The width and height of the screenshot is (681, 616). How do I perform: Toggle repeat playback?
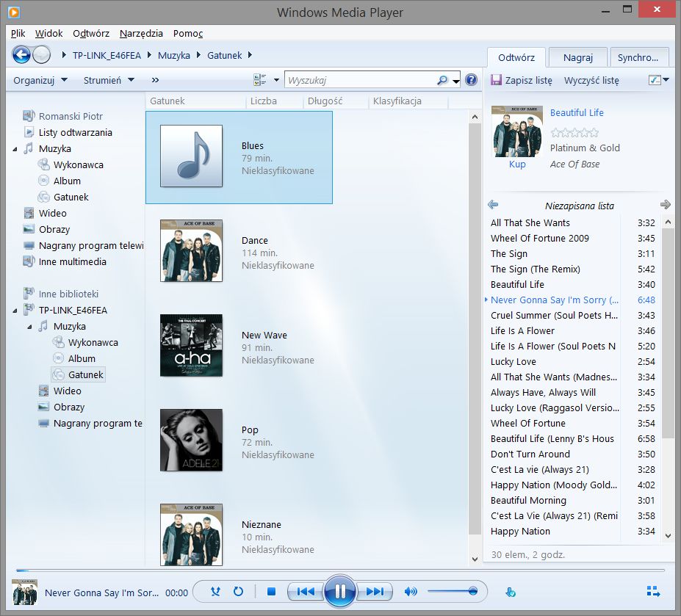[238, 592]
